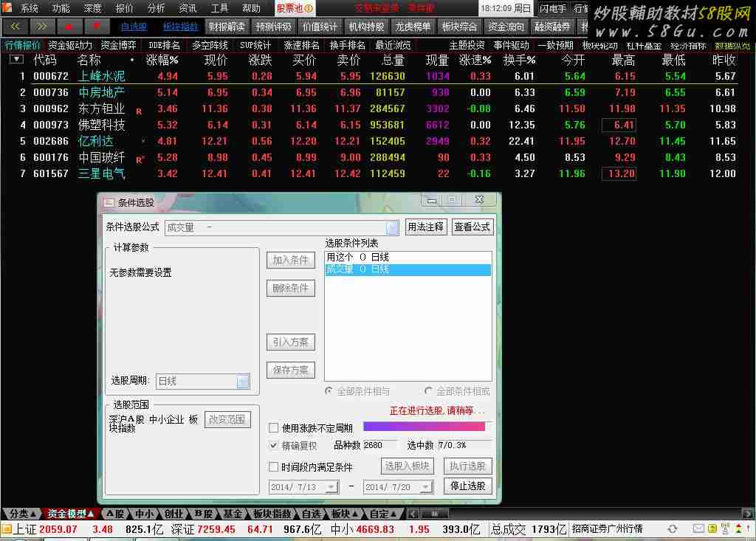Click the yellow note icon in status bar
This screenshot has height=541, width=756.
click(x=712, y=529)
